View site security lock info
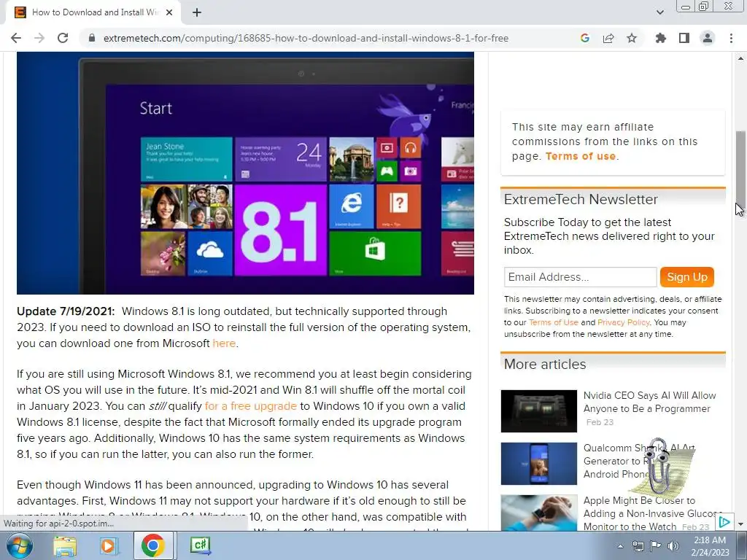This screenshot has width=747, height=560. pos(92,38)
